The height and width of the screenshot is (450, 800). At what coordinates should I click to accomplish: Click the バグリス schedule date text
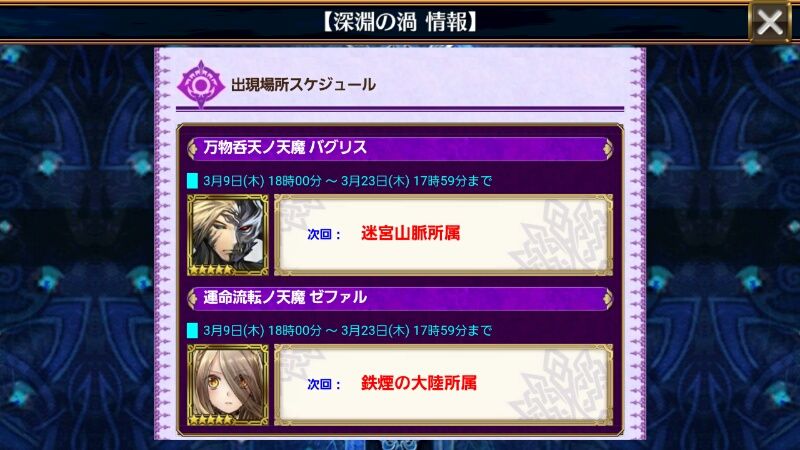pos(347,181)
